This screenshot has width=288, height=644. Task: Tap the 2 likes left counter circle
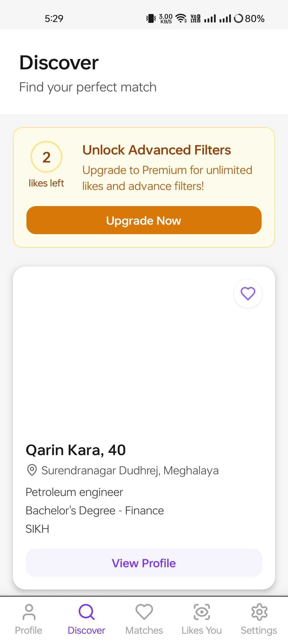click(x=46, y=157)
